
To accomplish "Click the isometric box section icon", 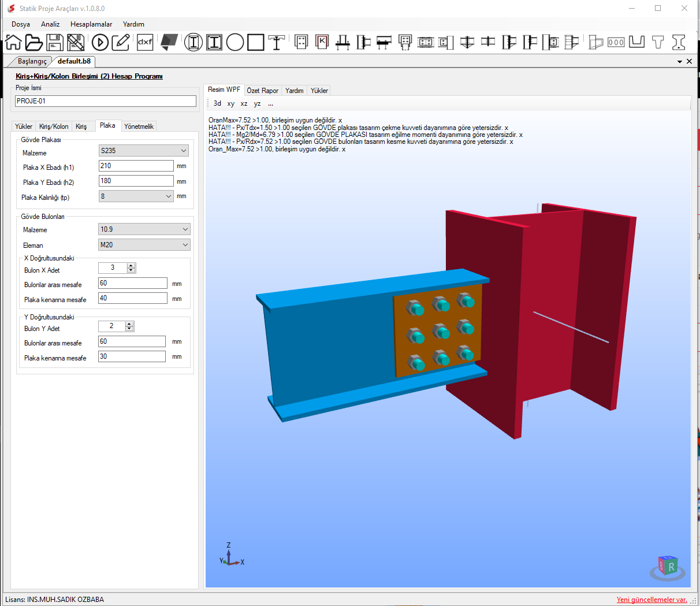I will (x=595, y=42).
